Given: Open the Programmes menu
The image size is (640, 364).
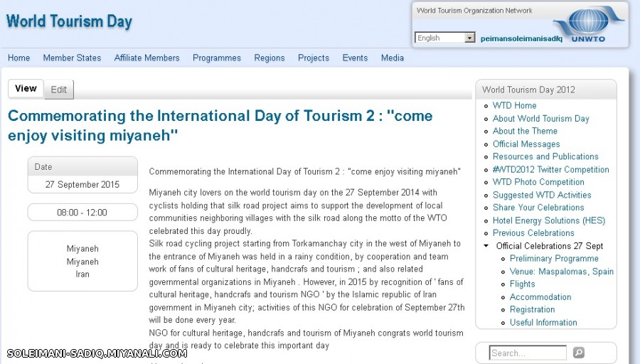Looking at the screenshot, I should pos(217,58).
